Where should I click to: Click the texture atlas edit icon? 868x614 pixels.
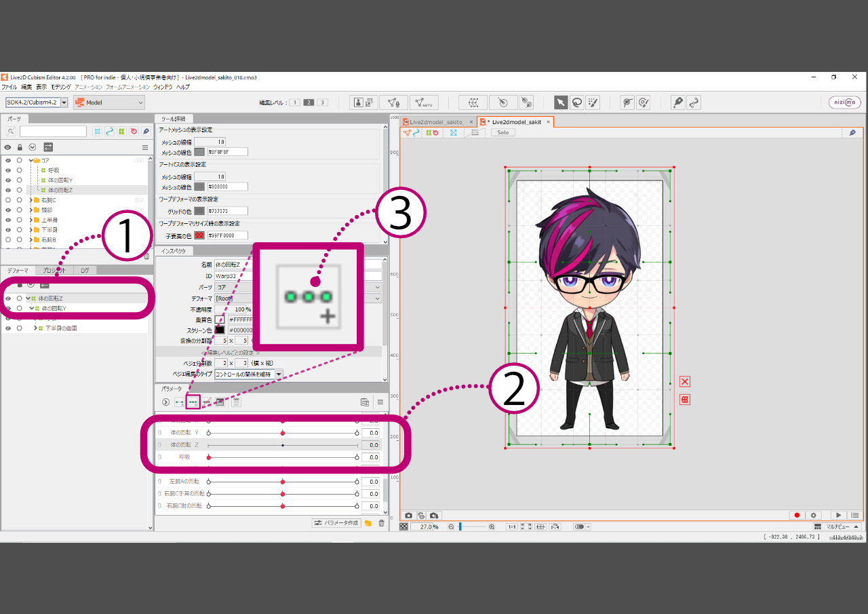click(x=364, y=102)
